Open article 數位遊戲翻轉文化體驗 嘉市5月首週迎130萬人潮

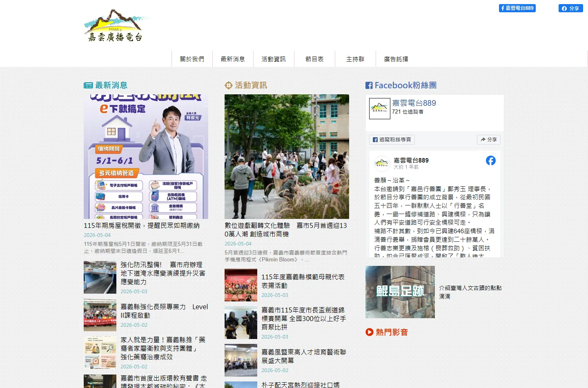point(286,230)
